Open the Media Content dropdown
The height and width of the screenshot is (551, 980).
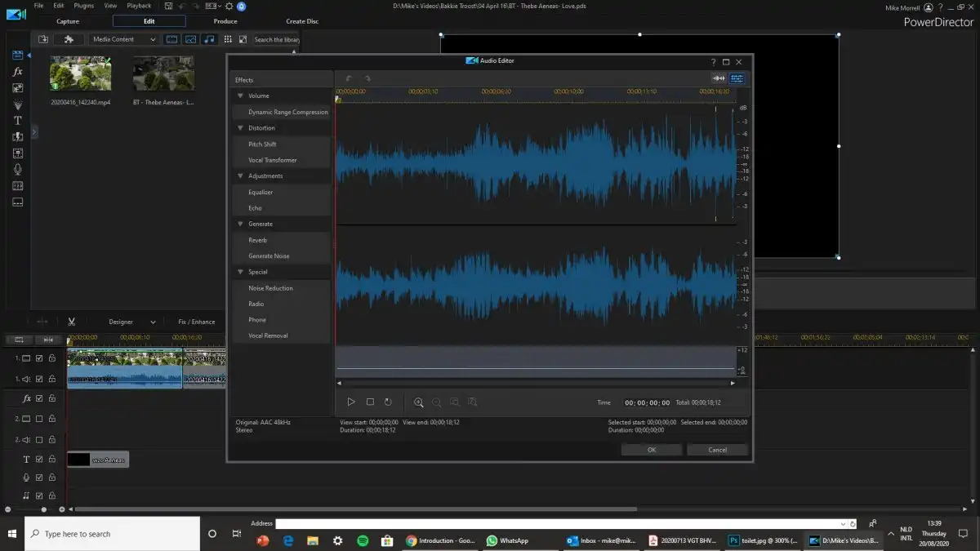(123, 39)
